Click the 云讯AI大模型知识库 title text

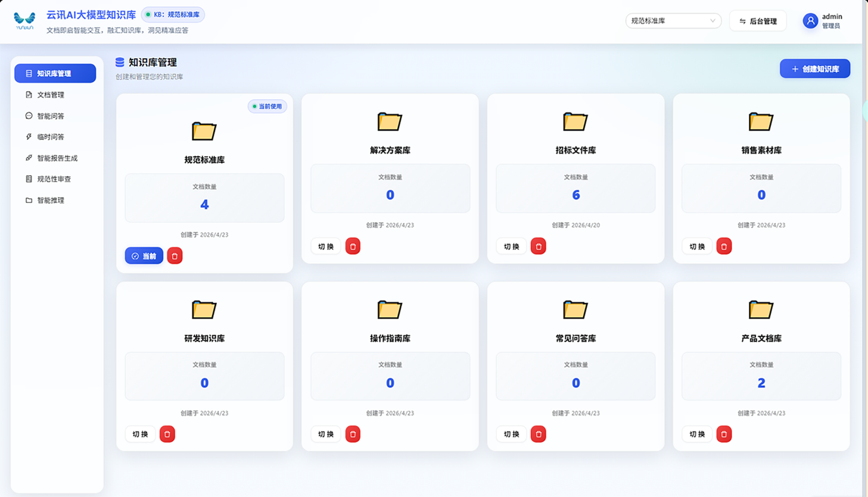pos(91,15)
